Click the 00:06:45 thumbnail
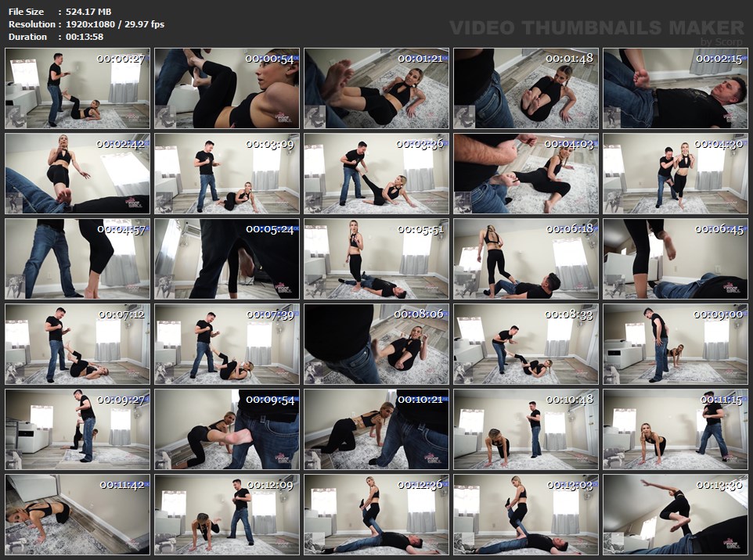Viewport: 753px width, 560px height. pos(676,259)
